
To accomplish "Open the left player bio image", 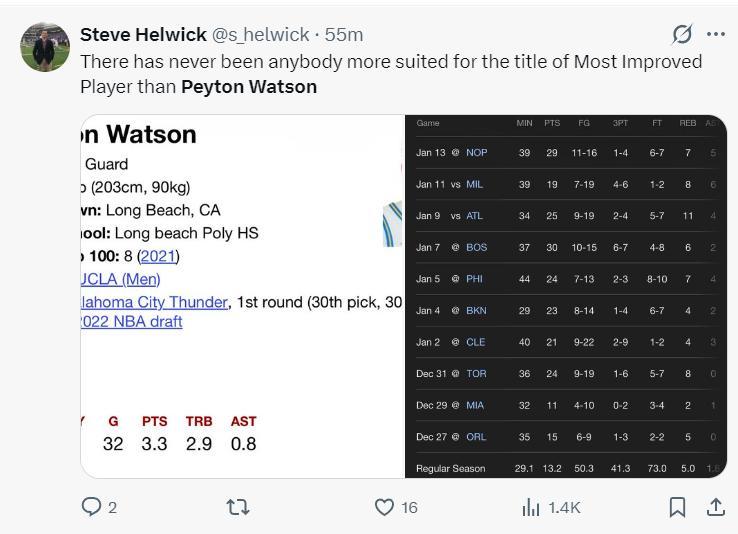I will point(242,296).
